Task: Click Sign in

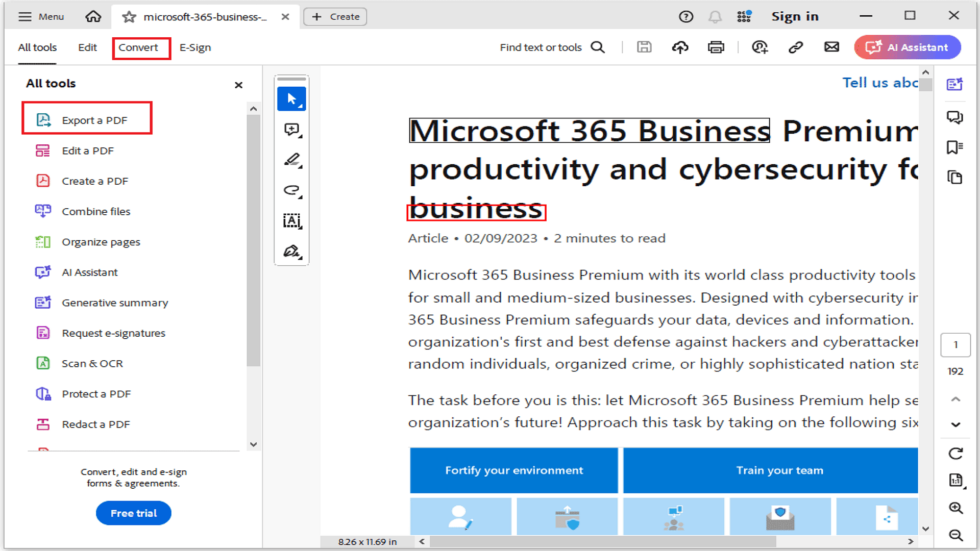Action: click(795, 17)
